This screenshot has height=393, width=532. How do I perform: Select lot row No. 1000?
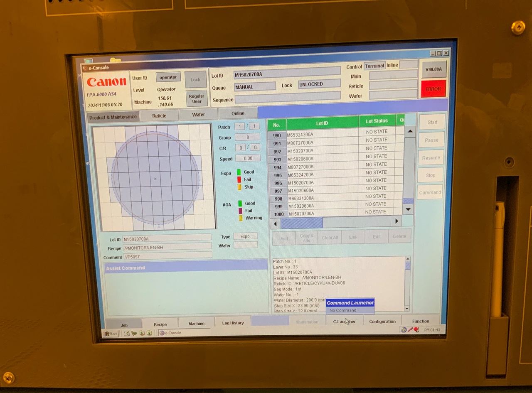336,213
